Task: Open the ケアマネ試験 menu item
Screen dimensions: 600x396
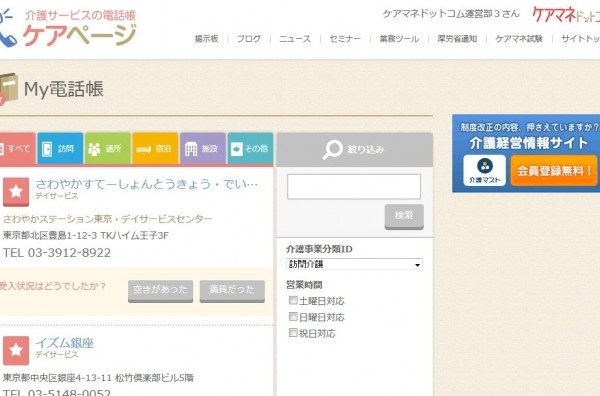Action: pos(519,39)
